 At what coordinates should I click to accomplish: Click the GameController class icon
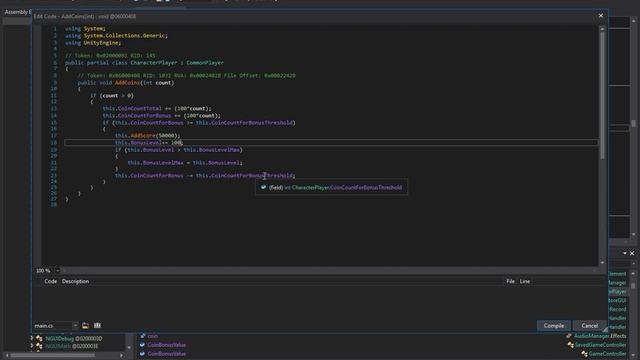(584, 354)
